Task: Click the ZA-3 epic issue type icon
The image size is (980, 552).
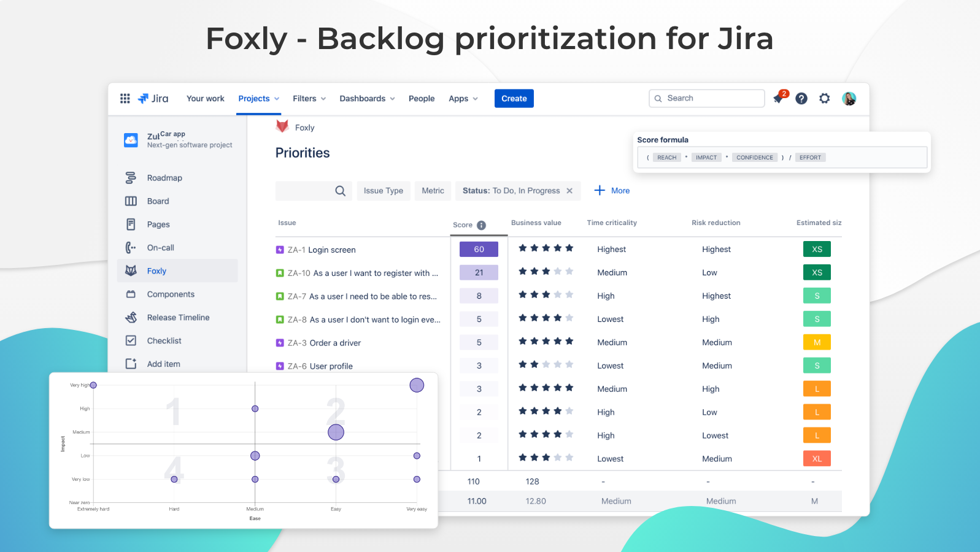Action: tap(280, 343)
